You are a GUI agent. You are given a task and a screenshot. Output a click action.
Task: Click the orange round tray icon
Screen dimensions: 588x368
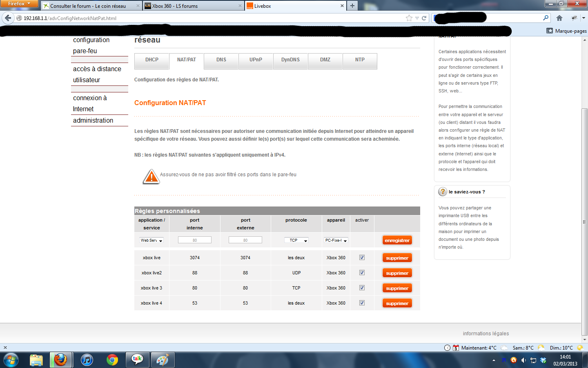[x=514, y=360]
